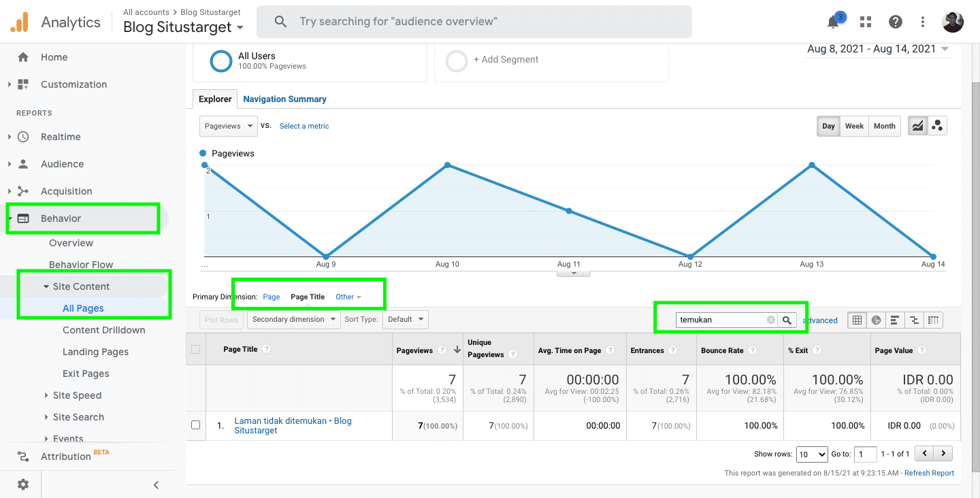Click the Refresh Report link

[x=929, y=473]
